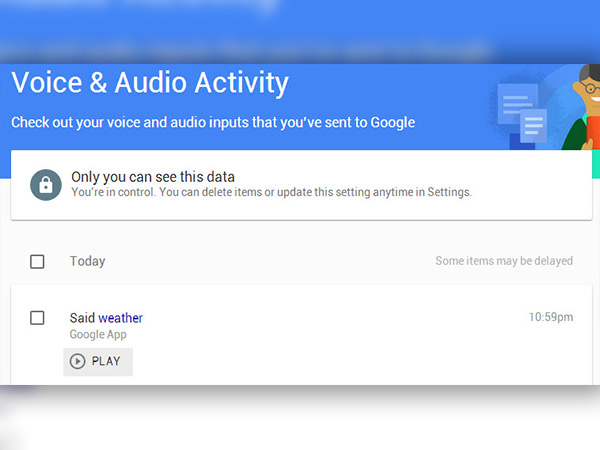
Task: Click the 'Voice & Audio Activity' page title
Action: (150, 82)
